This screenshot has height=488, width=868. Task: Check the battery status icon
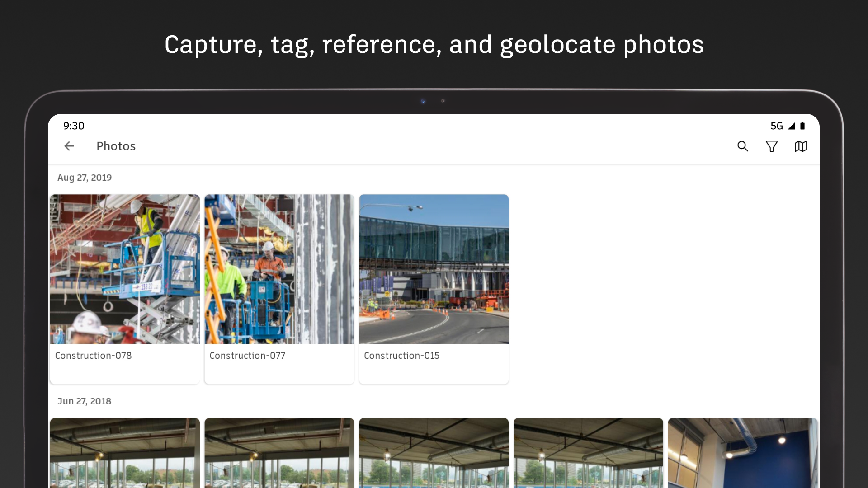tap(802, 126)
